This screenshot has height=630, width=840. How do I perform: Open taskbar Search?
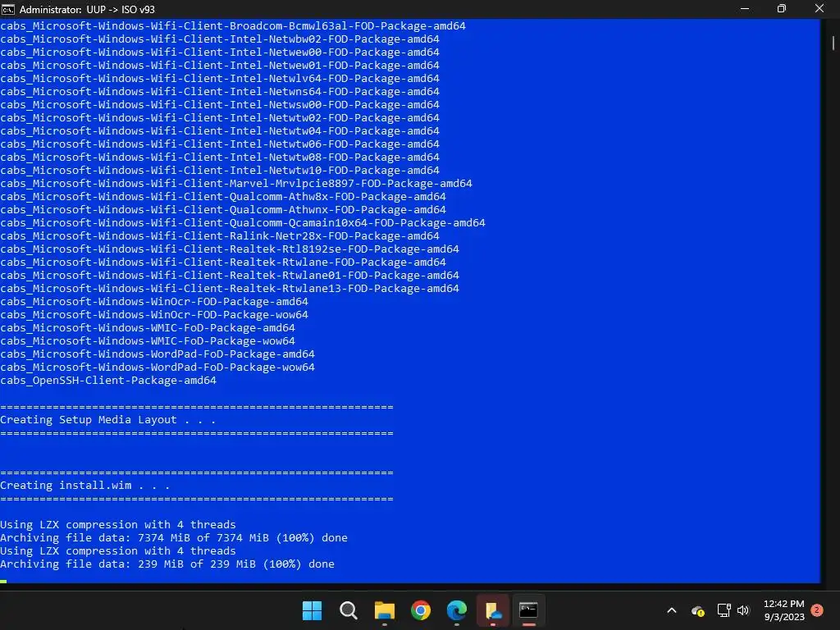coord(348,610)
